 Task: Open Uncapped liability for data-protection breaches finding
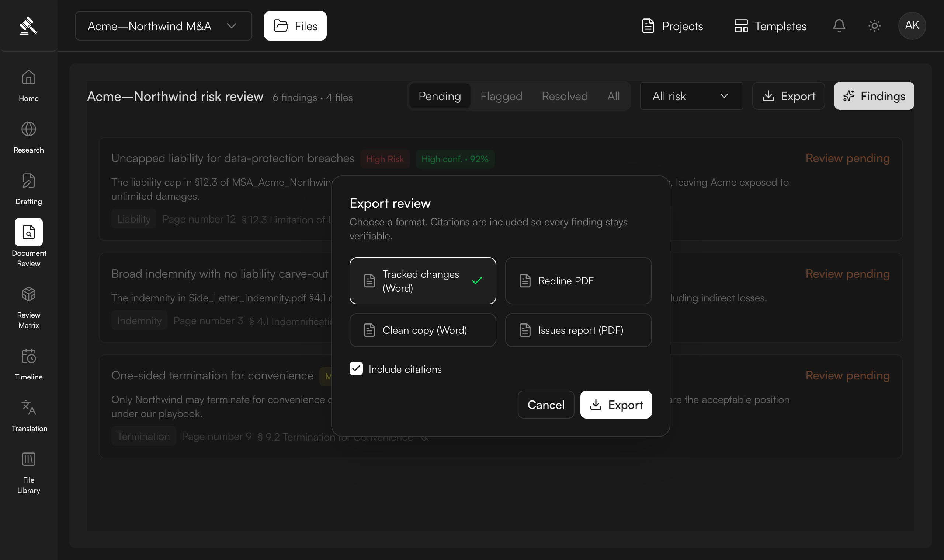(233, 158)
